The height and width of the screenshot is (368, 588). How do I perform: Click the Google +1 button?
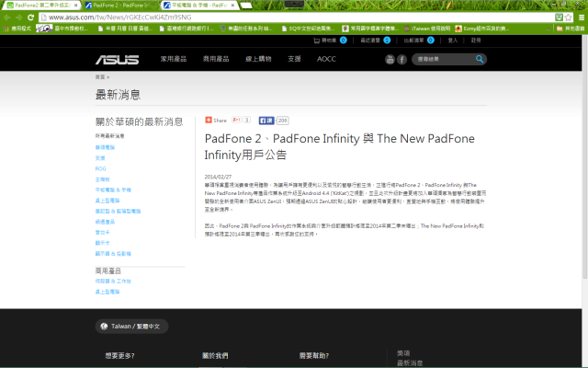tap(236, 120)
